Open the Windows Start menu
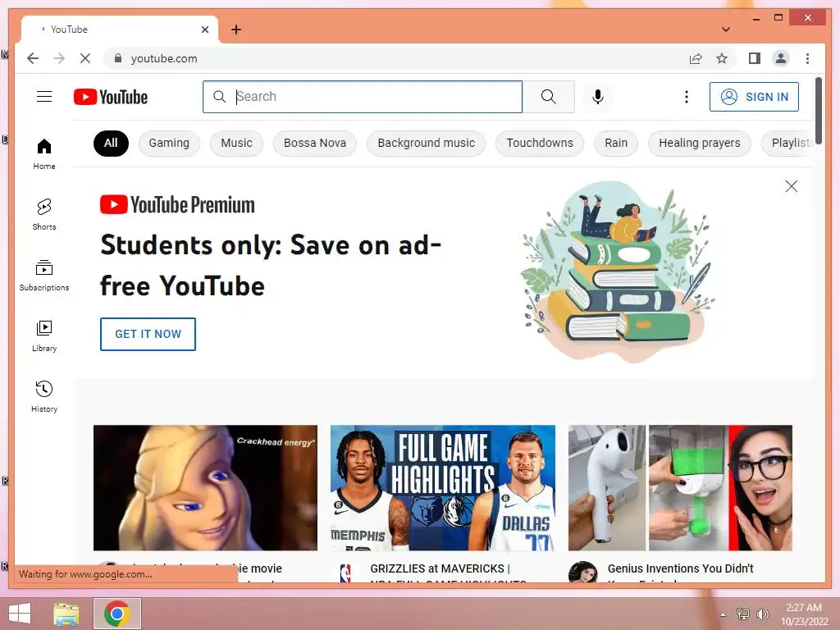 [x=20, y=613]
